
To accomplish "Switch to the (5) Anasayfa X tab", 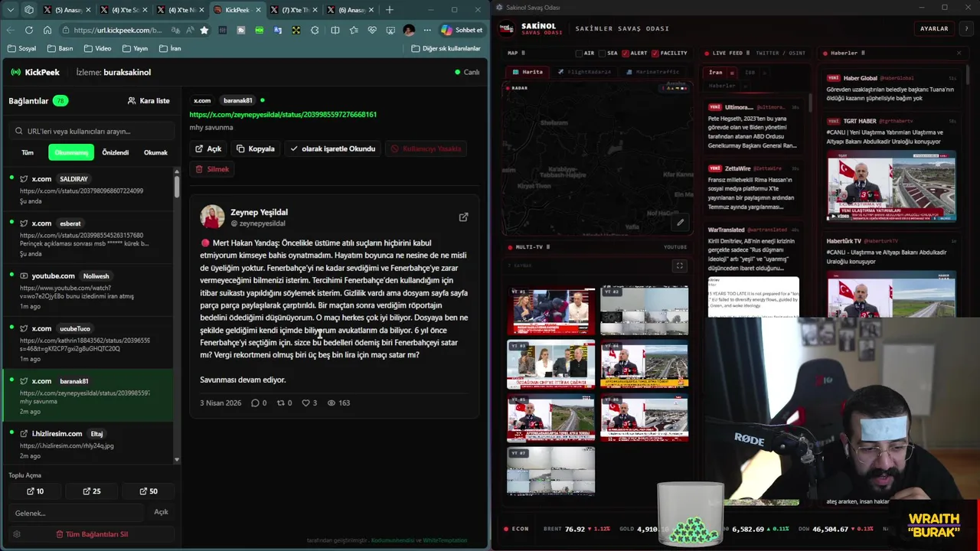I will pyautogui.click(x=67, y=10).
